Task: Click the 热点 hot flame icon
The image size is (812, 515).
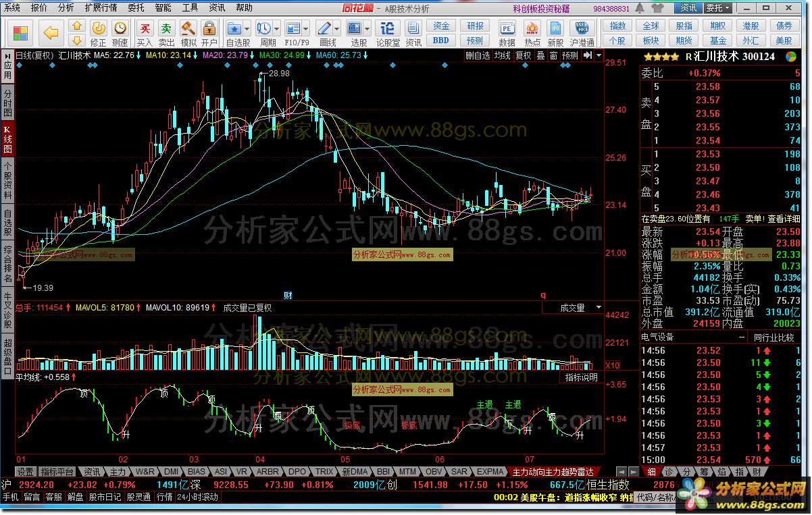Action: pos(532,28)
